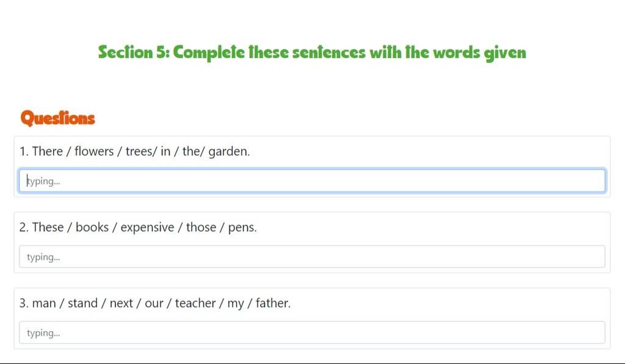Click the question 2 prompt about books
The image size is (625, 364).
click(x=138, y=227)
